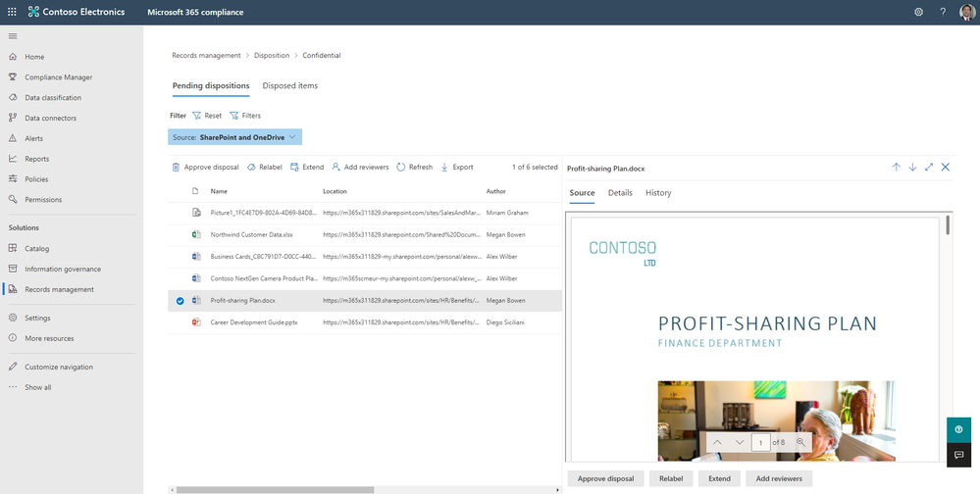Expand preview pane to full screen
Image resolution: width=980 pixels, height=494 pixels.
929,168
